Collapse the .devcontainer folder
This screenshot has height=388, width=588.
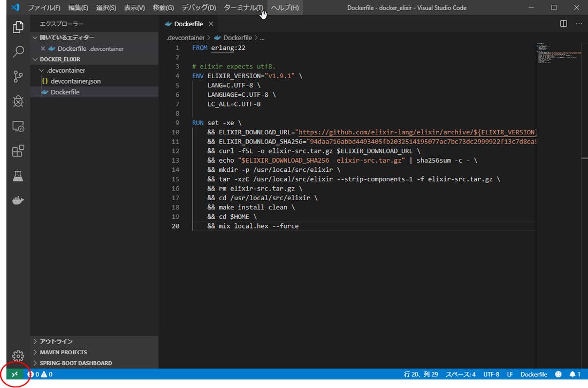tap(62, 70)
